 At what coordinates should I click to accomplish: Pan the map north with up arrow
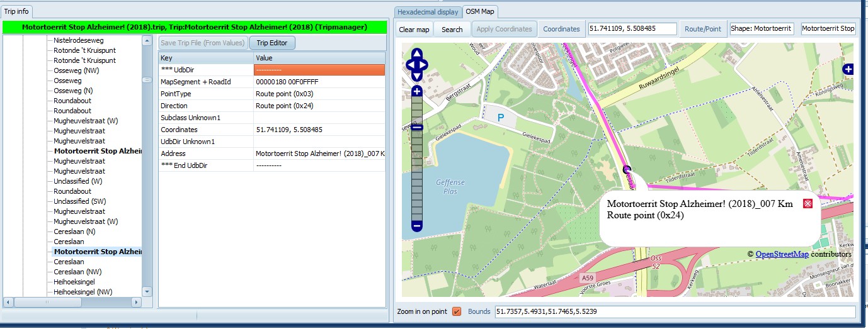[x=416, y=53]
